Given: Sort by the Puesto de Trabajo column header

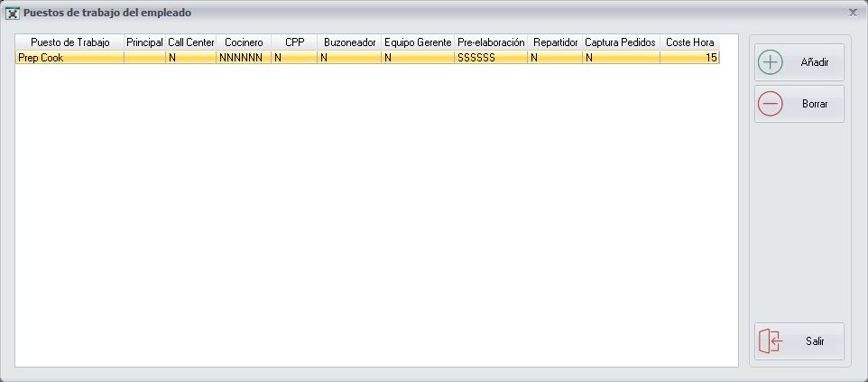Looking at the screenshot, I should [69, 42].
